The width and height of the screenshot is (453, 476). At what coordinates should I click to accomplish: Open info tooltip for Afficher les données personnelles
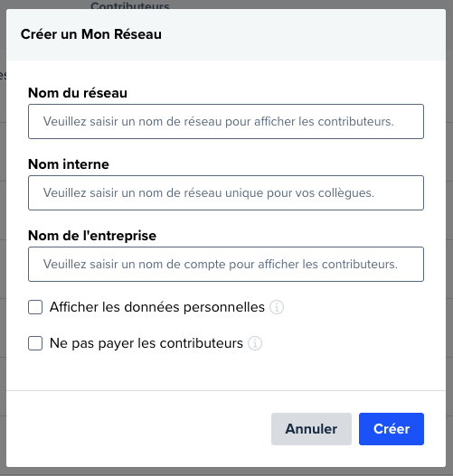point(277,307)
